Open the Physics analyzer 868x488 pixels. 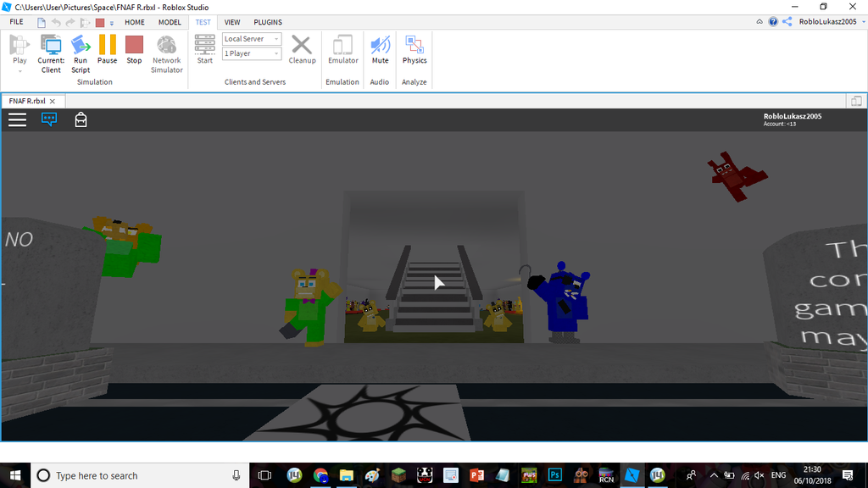pos(414,49)
